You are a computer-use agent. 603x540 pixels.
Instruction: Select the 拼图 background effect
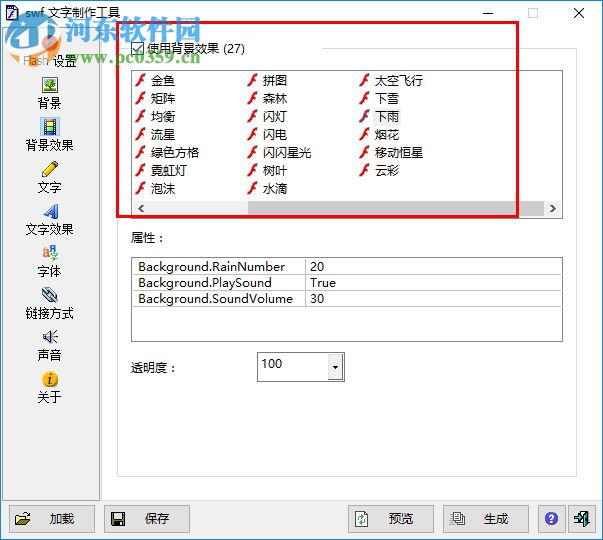pyautogui.click(x=267, y=80)
